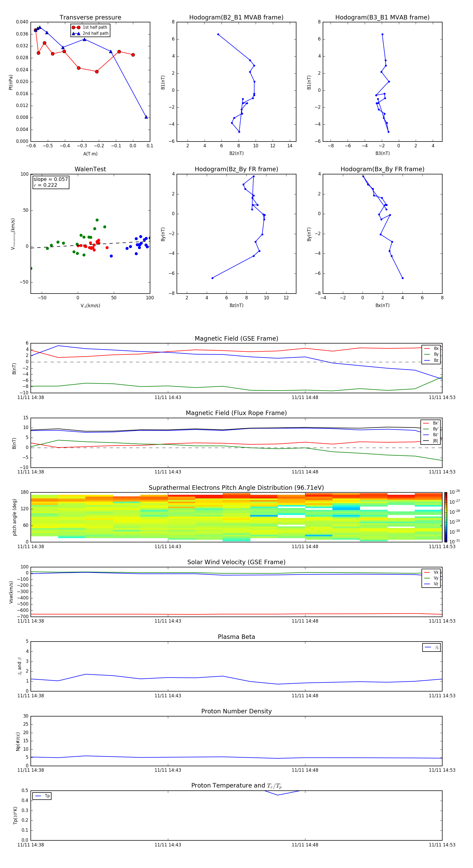This screenshot has width=473, height=868.
Task: Click the 'Plasma Beta' panel title
Action: [236, 637]
